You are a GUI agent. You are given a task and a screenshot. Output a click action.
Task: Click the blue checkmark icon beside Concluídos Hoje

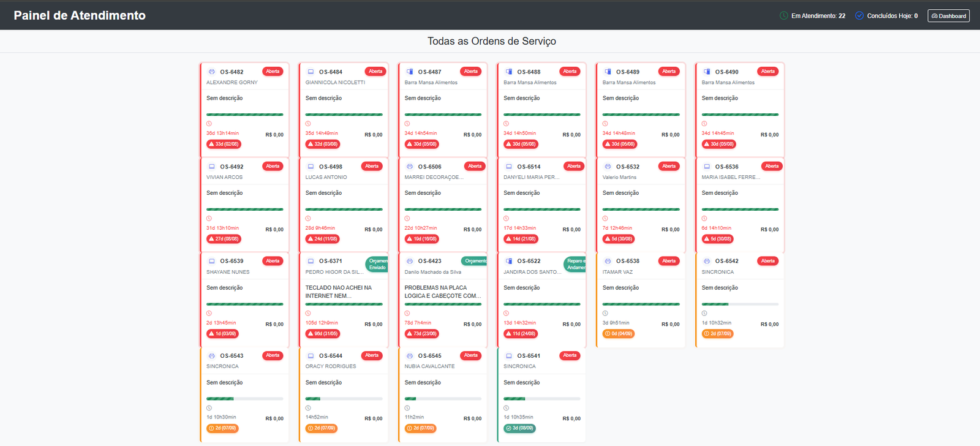859,16
